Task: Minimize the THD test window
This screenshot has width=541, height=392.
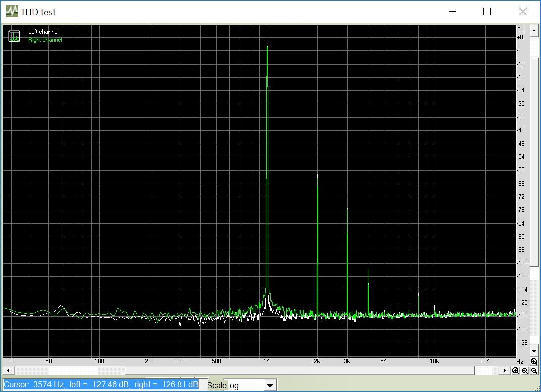Action: tap(452, 12)
